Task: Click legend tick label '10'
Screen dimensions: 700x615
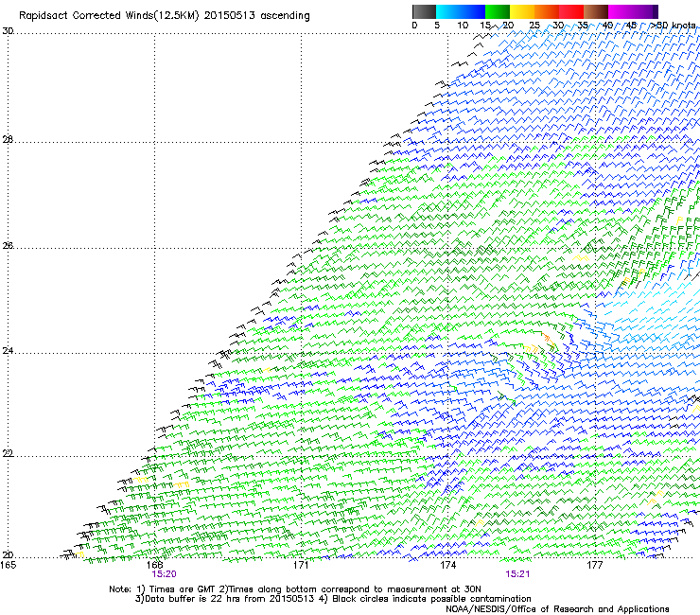Action: pos(463,25)
